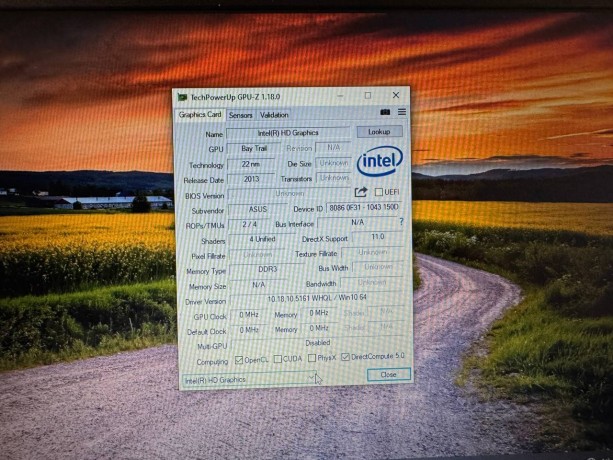Switch to the Validation tab
The width and height of the screenshot is (613, 460).
coord(274,115)
